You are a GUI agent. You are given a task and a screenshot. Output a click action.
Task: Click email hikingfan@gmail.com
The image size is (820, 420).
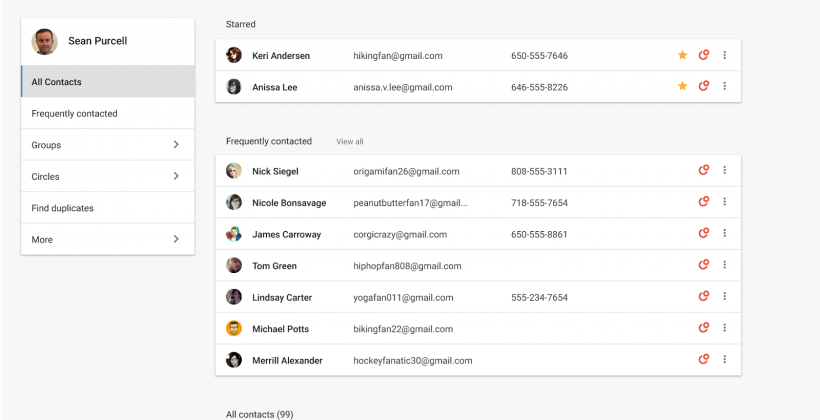pos(398,56)
